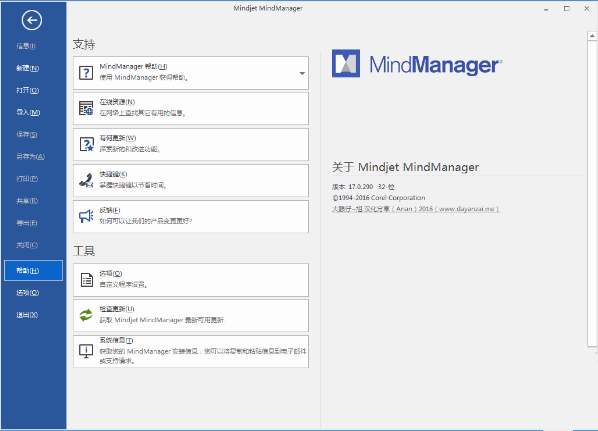Click the scrollbar up arrow
Image resolution: width=598 pixels, height=431 pixels.
(x=592, y=36)
